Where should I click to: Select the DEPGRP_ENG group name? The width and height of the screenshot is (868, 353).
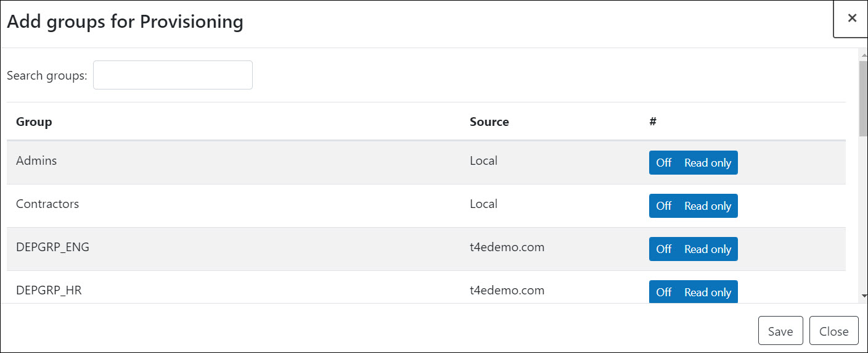click(x=52, y=247)
